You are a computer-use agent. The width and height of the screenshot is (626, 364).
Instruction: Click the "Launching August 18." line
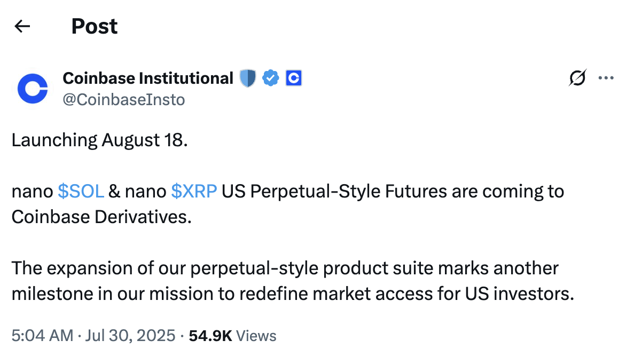click(100, 141)
